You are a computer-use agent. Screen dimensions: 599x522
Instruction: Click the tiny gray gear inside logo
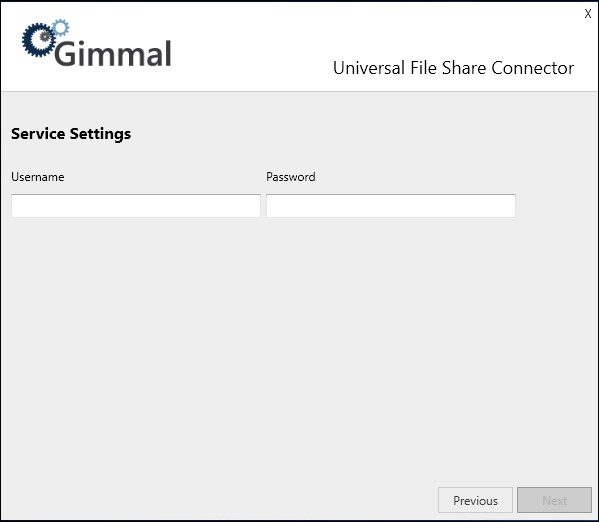pos(45,36)
